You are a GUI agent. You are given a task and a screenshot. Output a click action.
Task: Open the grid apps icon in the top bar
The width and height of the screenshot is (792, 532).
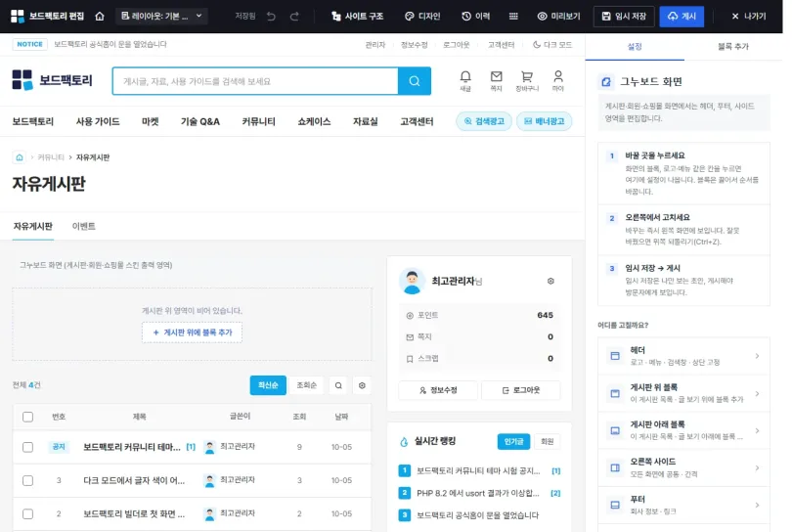(513, 17)
